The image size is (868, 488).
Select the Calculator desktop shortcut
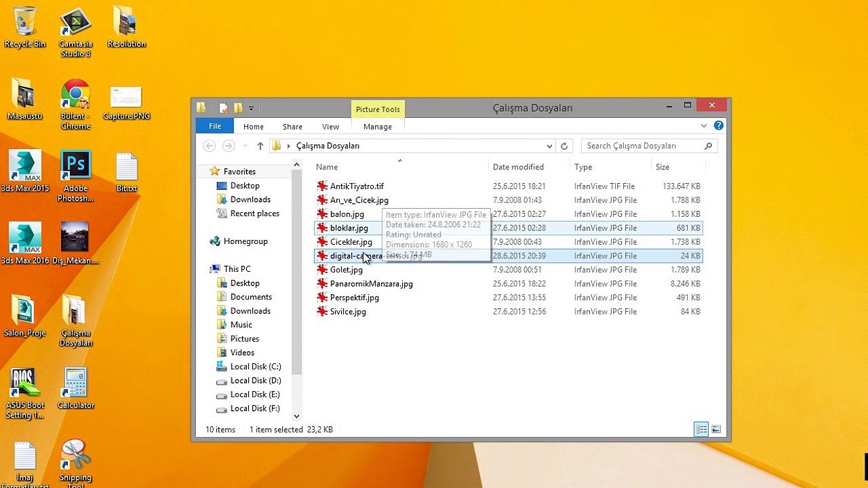[75, 384]
